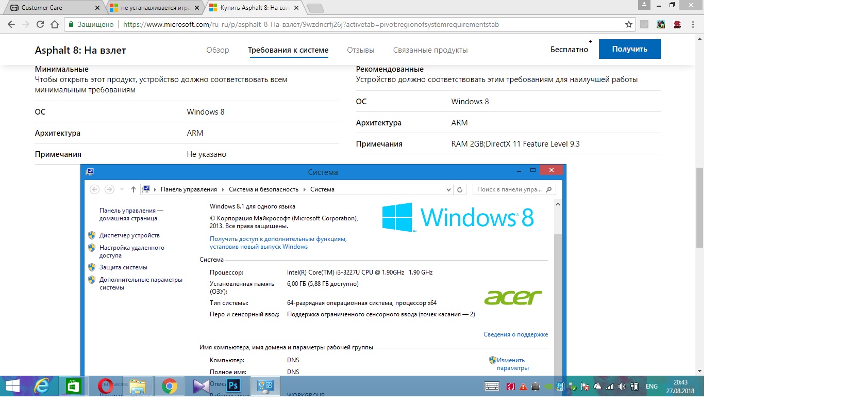The width and height of the screenshot is (868, 418).
Task: Click Изменить параметры link
Action: 512,364
